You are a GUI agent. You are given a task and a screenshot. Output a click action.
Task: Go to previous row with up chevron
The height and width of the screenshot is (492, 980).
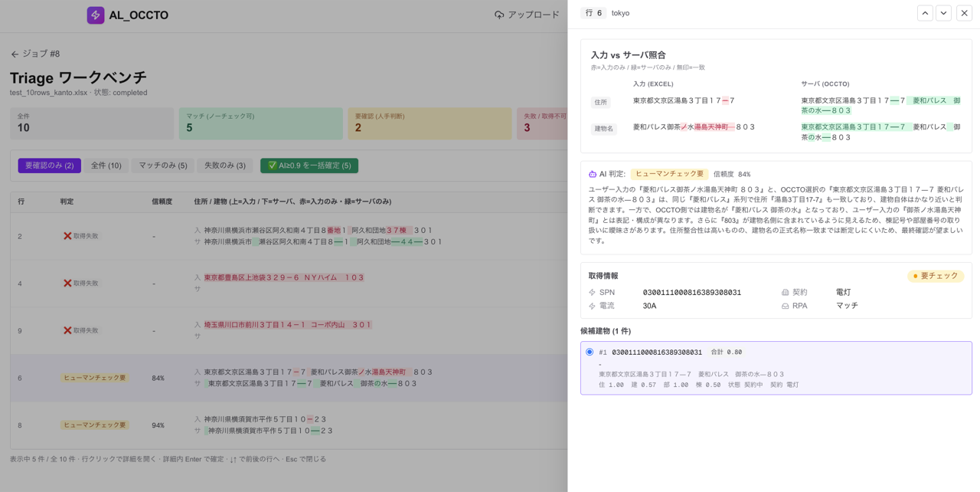click(x=925, y=13)
